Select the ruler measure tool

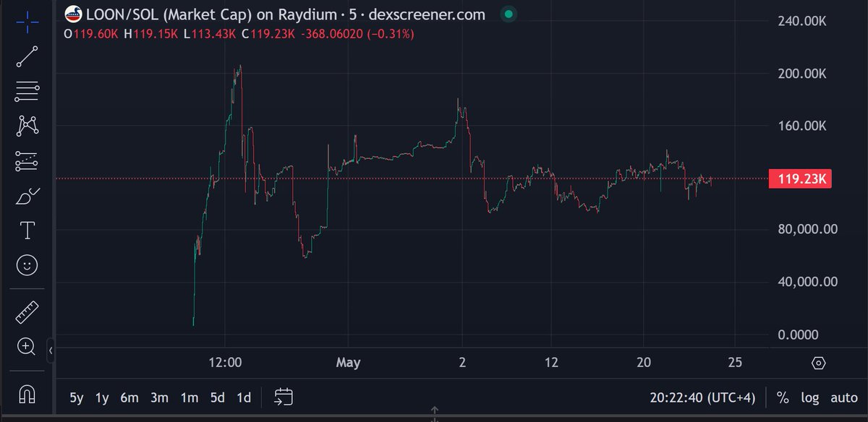(27, 313)
